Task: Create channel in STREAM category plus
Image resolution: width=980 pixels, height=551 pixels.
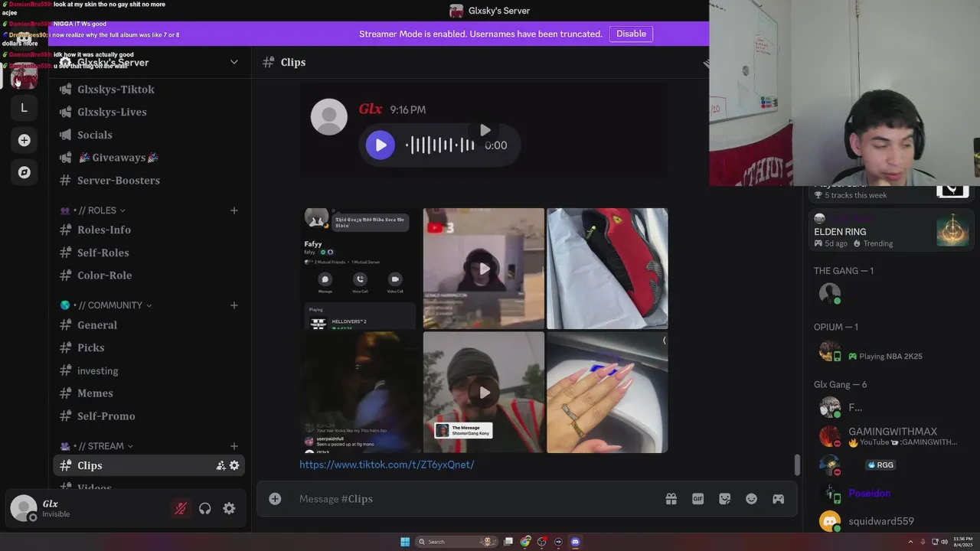Action: (x=234, y=446)
